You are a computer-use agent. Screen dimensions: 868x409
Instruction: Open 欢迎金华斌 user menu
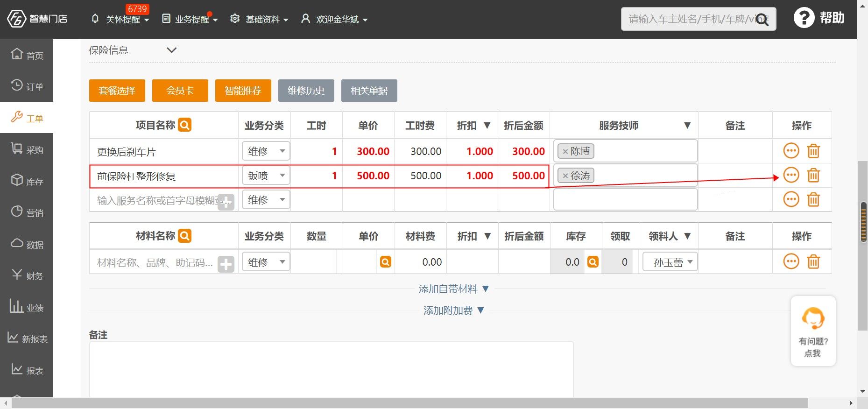coord(334,19)
